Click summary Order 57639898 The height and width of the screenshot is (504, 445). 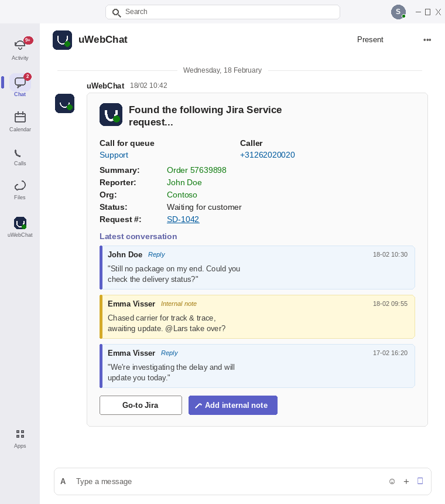coord(197,170)
